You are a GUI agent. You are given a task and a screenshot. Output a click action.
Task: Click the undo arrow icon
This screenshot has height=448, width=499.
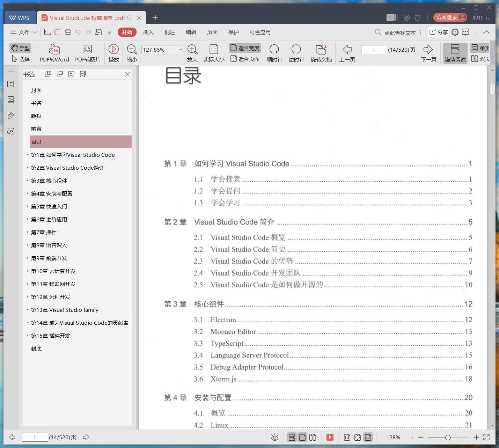click(78, 32)
